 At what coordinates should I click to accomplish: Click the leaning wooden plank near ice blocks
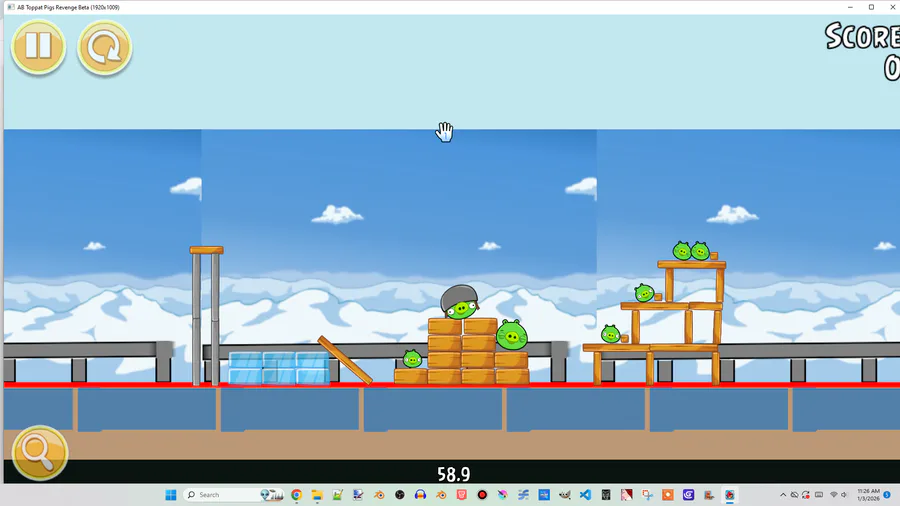click(345, 360)
